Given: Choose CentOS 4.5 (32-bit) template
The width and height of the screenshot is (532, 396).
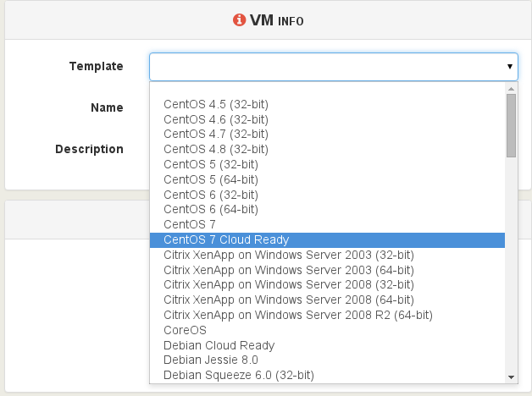Looking at the screenshot, I should 327,104.
